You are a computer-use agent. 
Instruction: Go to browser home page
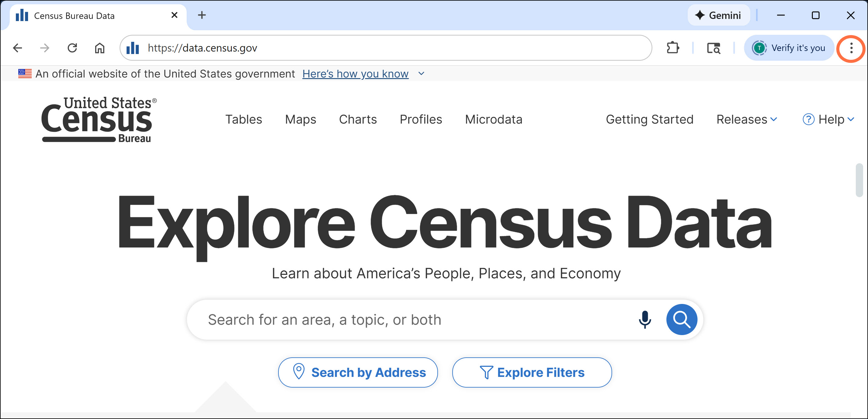click(99, 48)
